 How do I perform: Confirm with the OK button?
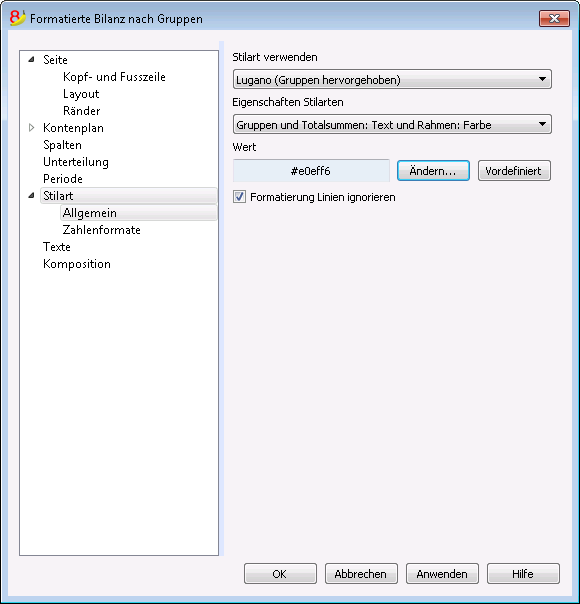[x=280, y=574]
